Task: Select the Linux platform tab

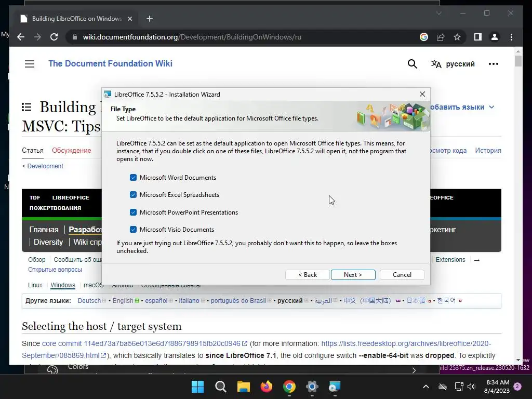Action: [x=35, y=285]
